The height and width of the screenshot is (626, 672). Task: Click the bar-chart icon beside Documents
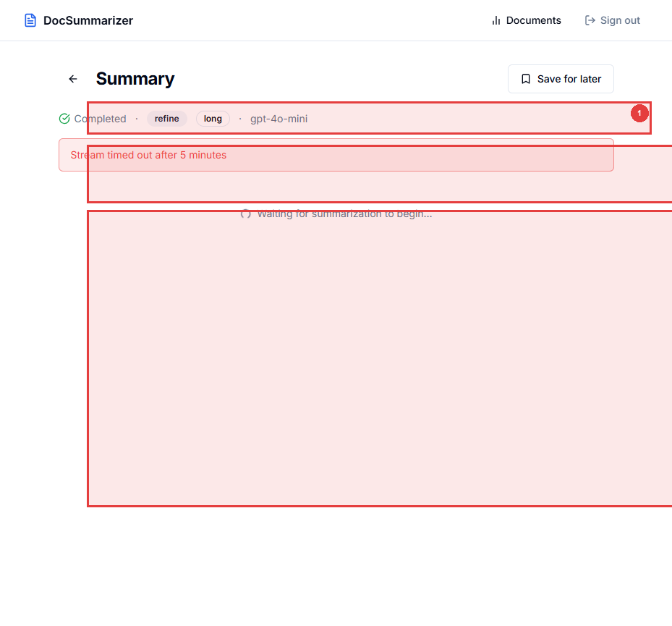coord(496,20)
